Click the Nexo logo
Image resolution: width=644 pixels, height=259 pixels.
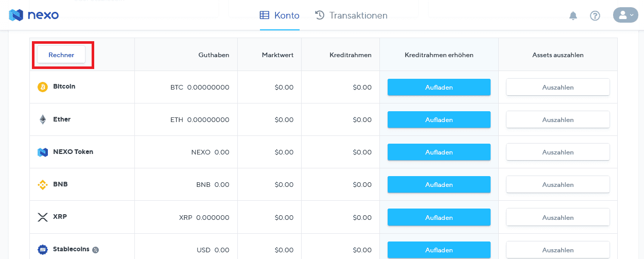click(x=34, y=15)
